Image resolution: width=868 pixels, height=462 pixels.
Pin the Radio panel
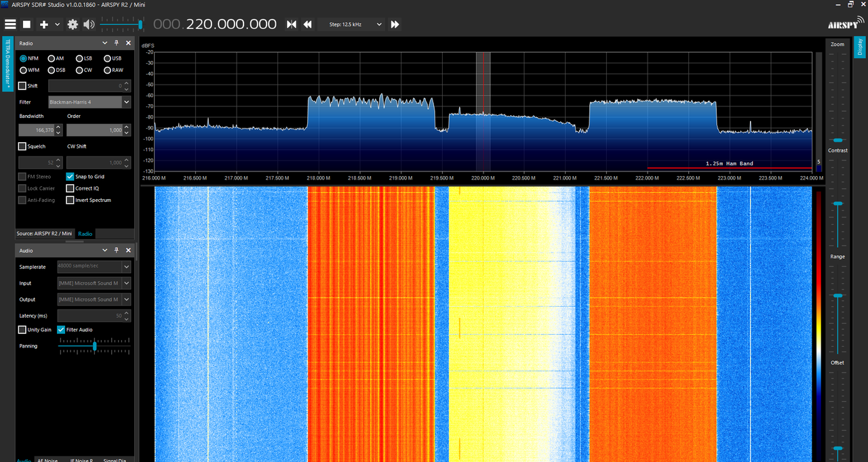(117, 43)
